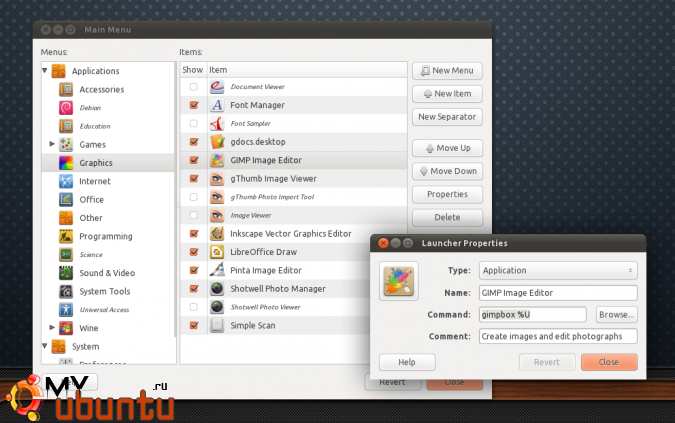Select the Internet menu category
675x423 pixels.
tap(95, 181)
